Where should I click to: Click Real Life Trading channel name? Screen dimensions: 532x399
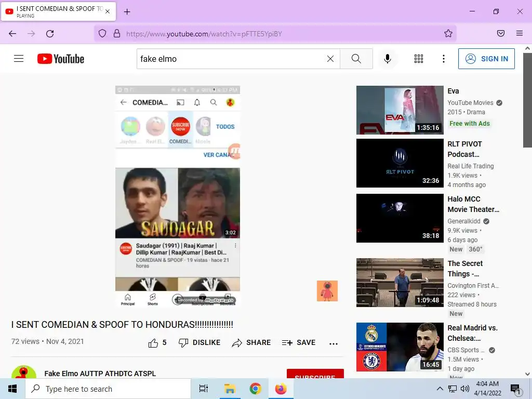(x=471, y=166)
